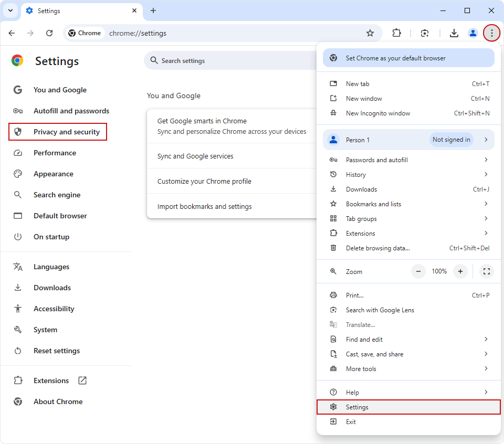Open the Performance settings section
Screen dimensions: 504x444
tap(55, 153)
